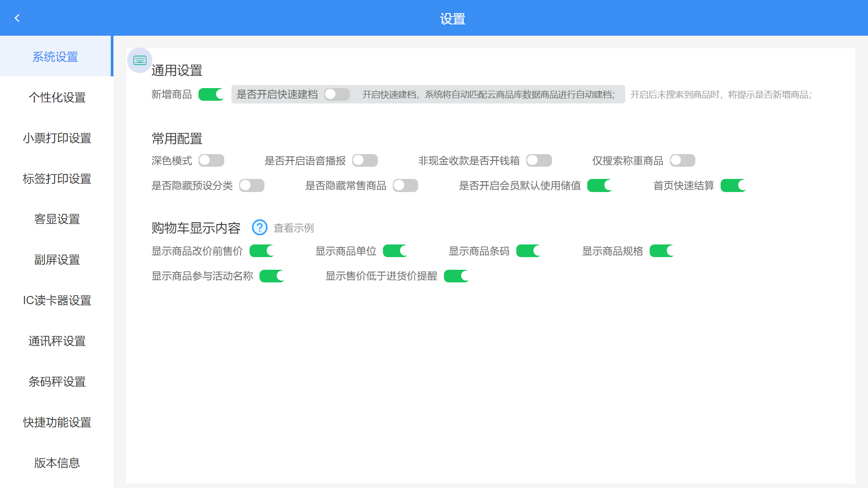Enable 是否开启快速建档 switch
This screenshot has height=488, width=868.
337,94
